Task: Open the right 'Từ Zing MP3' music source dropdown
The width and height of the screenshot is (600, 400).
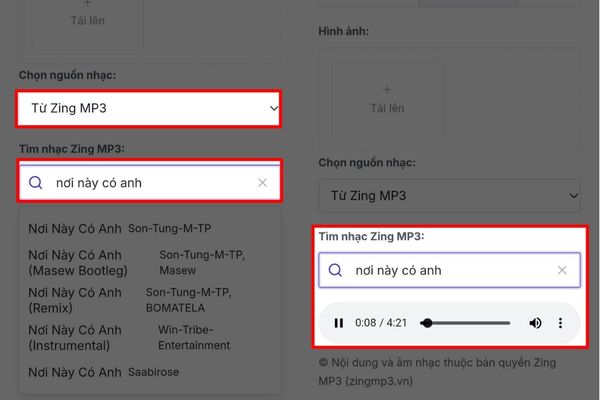Action: (450, 196)
